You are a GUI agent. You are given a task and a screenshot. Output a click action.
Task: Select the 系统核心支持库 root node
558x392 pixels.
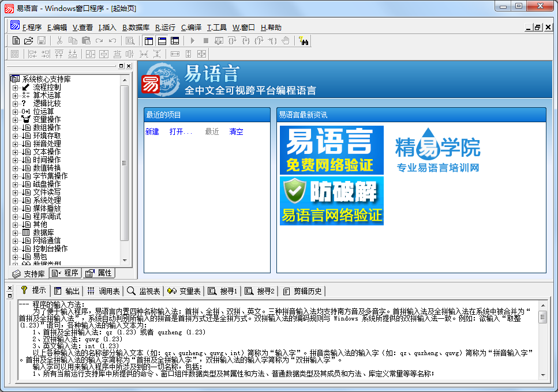coord(46,79)
